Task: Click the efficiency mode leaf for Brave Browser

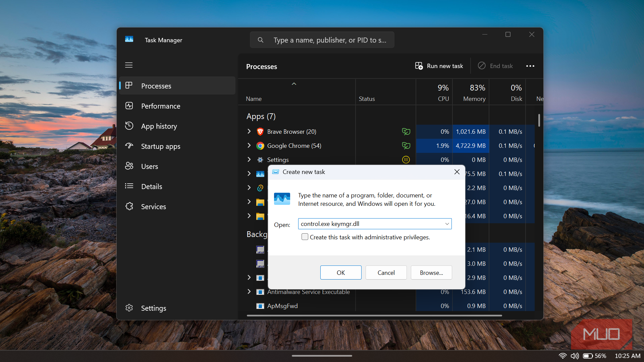Action: (x=406, y=132)
